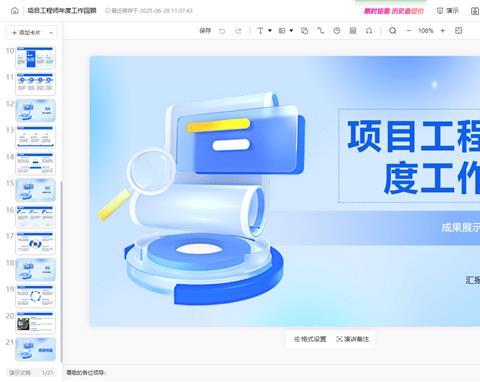Expand the add card dropdown arrow
Screen dimensions: 480x382
tap(51, 33)
